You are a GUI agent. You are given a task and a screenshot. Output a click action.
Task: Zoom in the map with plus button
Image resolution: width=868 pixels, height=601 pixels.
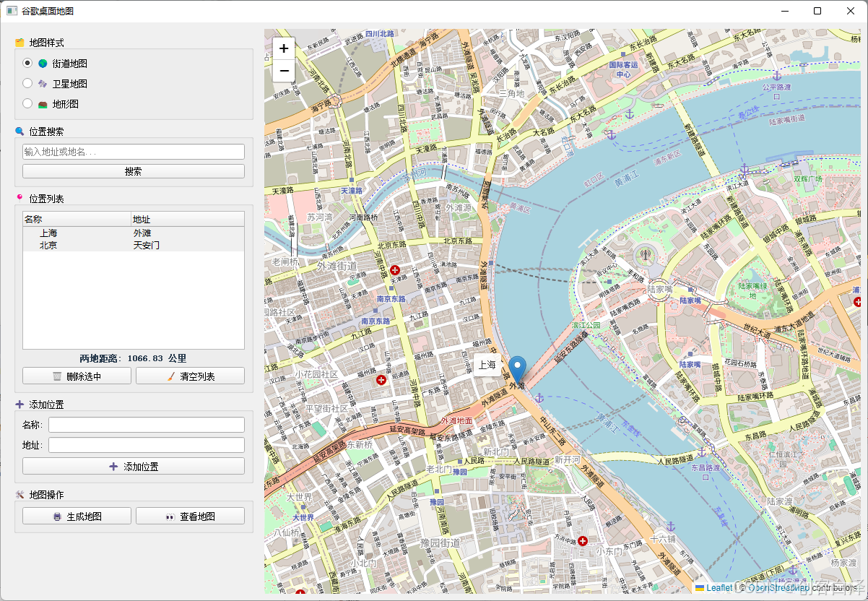(284, 48)
